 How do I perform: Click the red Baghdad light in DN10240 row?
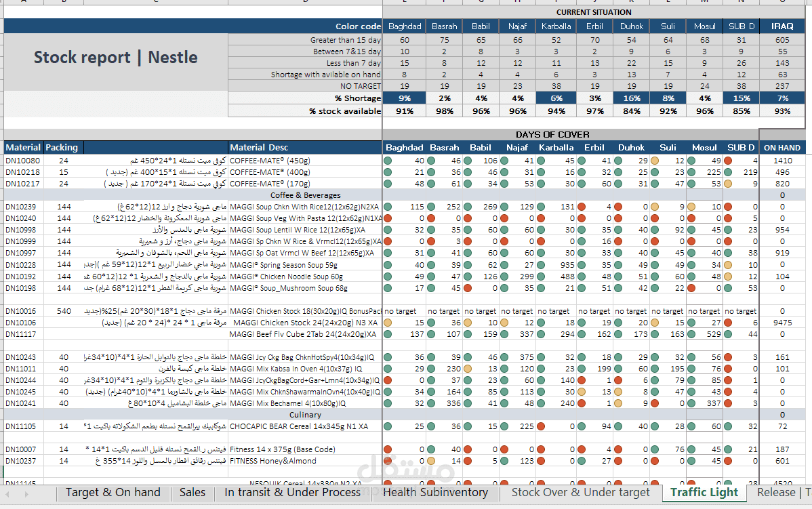(388, 218)
